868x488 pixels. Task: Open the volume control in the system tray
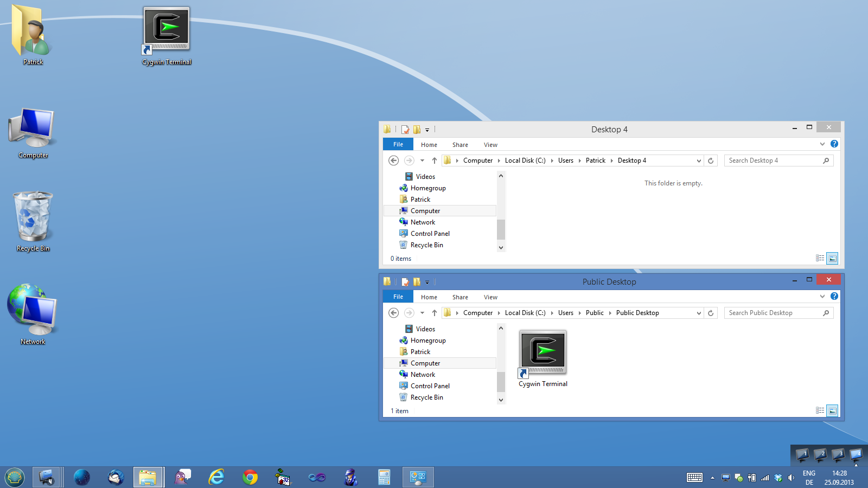pos(792,478)
